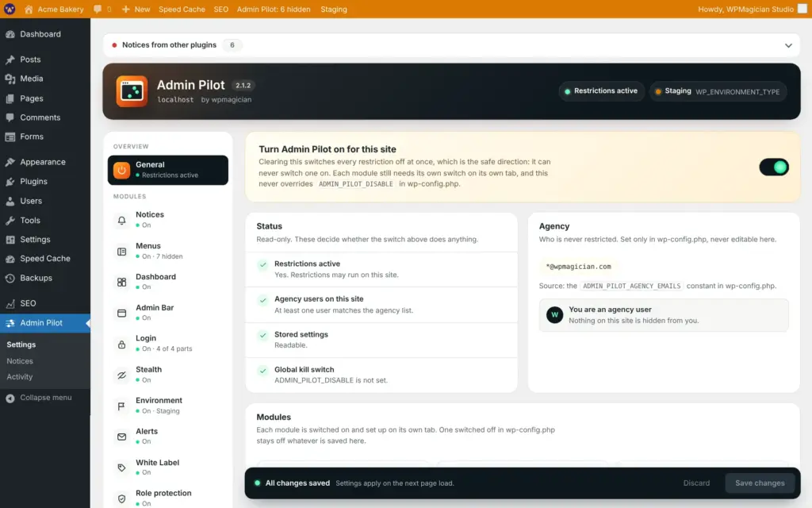Image resolution: width=812 pixels, height=508 pixels.
Task: Click the Agency users on this site row
Action: coord(381,305)
